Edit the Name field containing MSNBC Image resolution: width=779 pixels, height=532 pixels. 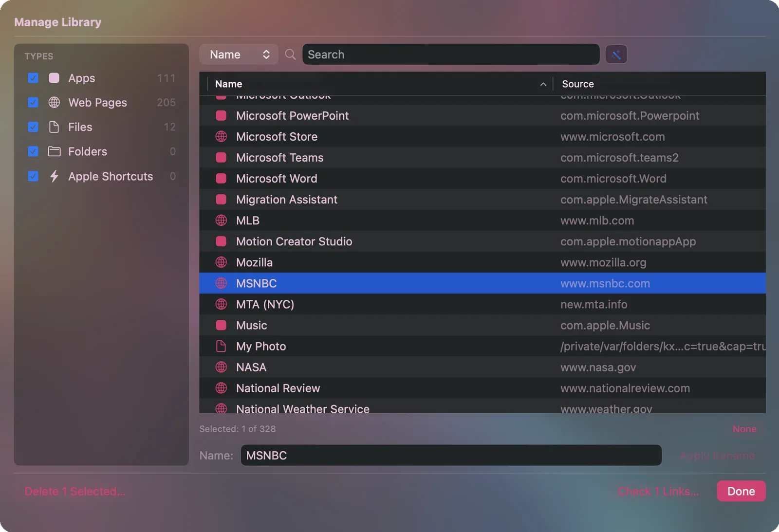click(451, 455)
